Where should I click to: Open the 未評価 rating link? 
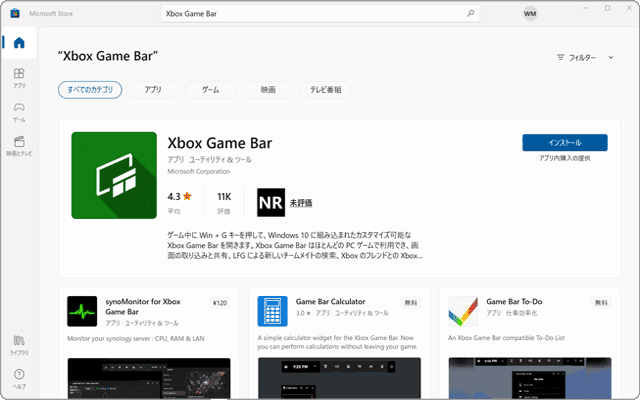[301, 202]
